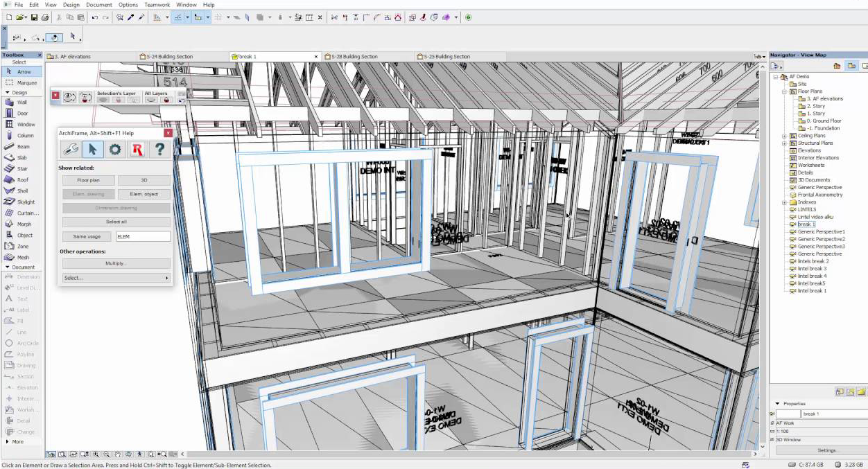Click the Arrow selection tool in Toolbox

click(x=21, y=71)
